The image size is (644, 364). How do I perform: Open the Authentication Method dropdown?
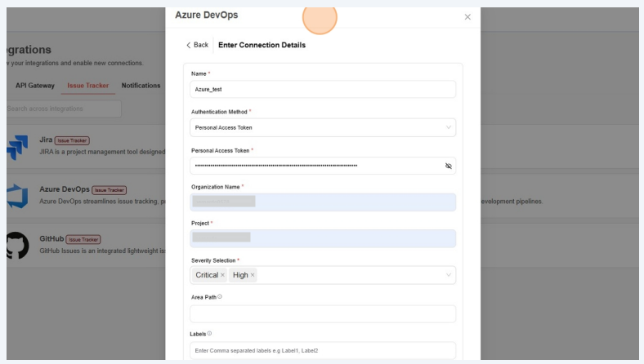323,128
